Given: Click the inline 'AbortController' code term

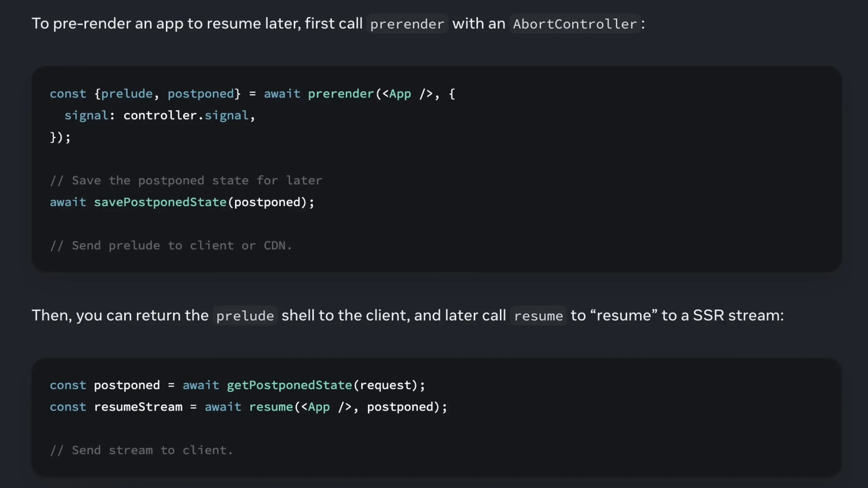Looking at the screenshot, I should click(575, 24).
